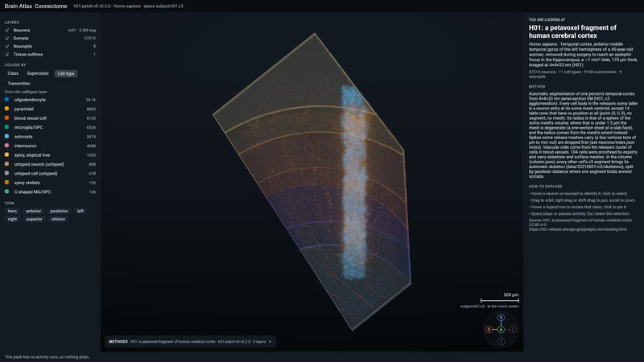The width and height of the screenshot is (644, 362).
Task: Switch to the anterior view
Action: (34, 211)
